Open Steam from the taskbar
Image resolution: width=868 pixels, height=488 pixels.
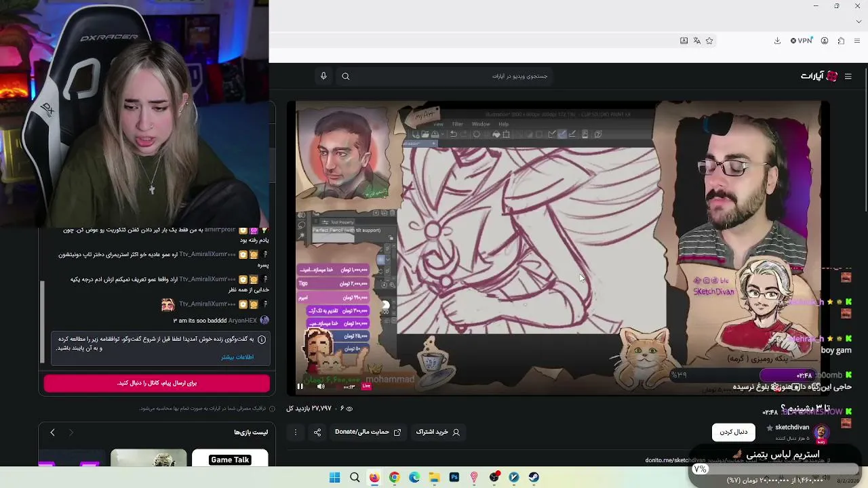[x=534, y=477]
